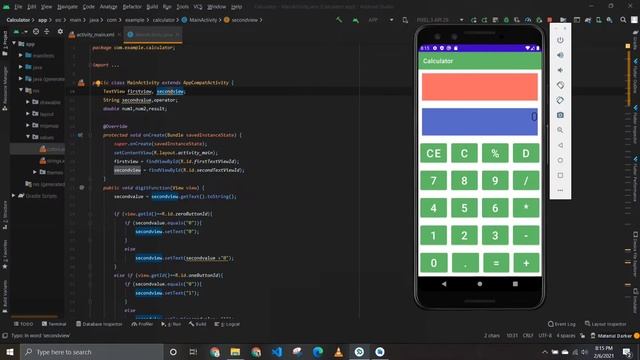The height and width of the screenshot is (360, 640).
Task: Open Windows notification center icon
Action: pos(627,352)
